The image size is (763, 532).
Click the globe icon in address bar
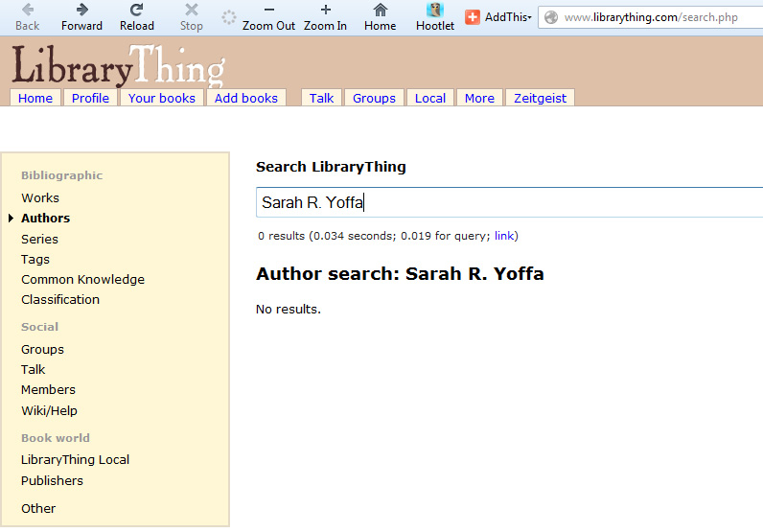(x=551, y=17)
